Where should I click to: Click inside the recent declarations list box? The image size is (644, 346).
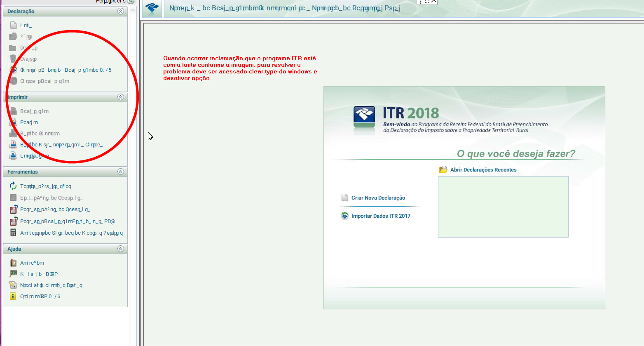pos(503,207)
